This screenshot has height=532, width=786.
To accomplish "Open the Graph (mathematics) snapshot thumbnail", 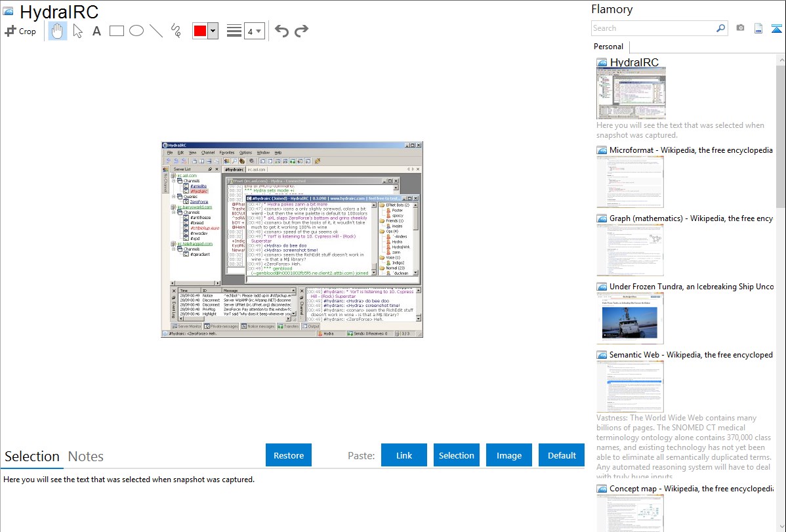I will click(x=630, y=250).
